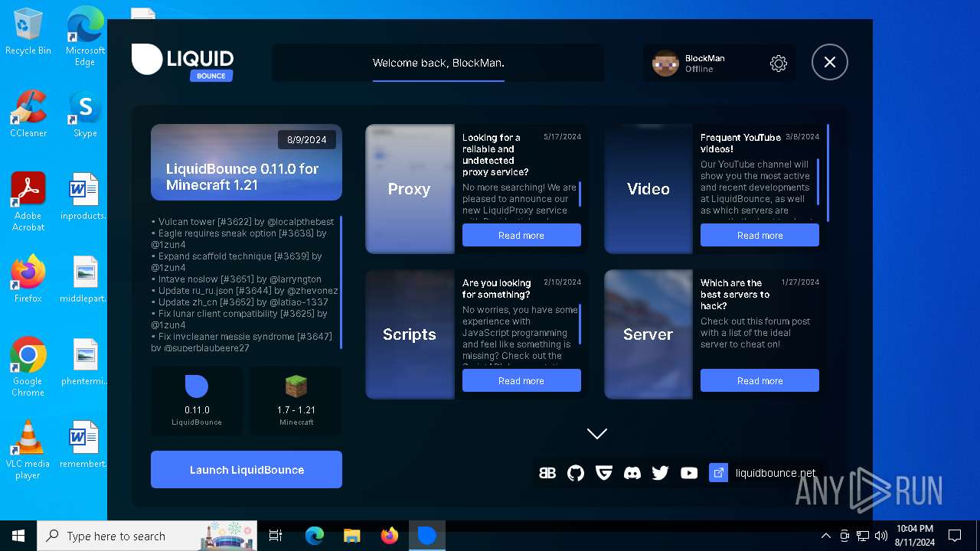Open Microsoft Edge desktop shortcut

[x=85, y=36]
